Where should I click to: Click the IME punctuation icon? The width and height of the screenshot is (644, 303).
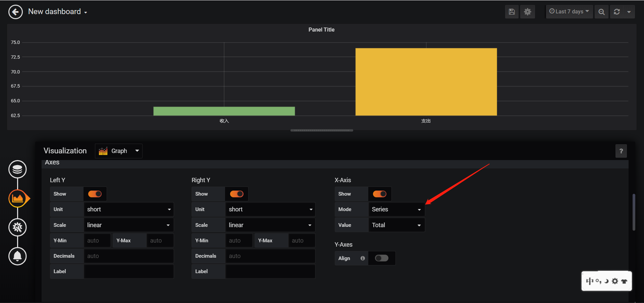tap(598, 281)
